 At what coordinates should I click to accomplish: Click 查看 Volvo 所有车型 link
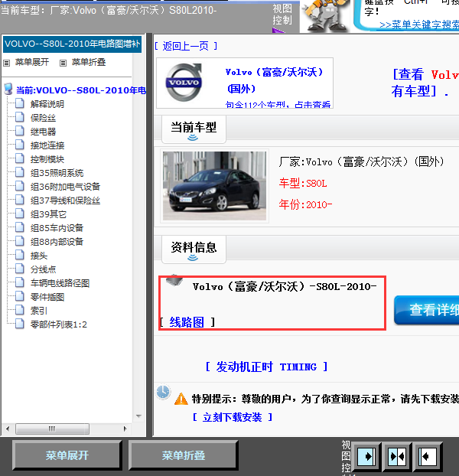[425, 83]
